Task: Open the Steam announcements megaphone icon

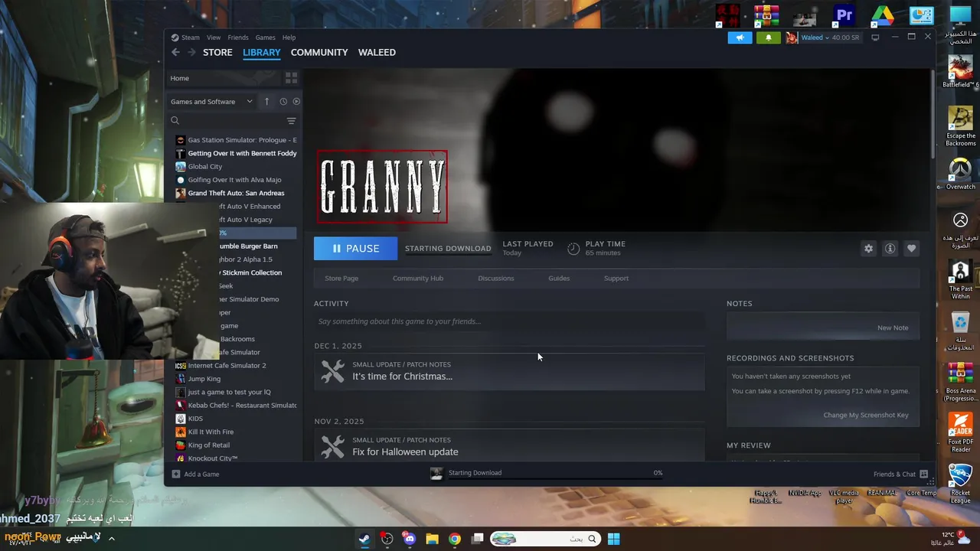Action: 740,37
